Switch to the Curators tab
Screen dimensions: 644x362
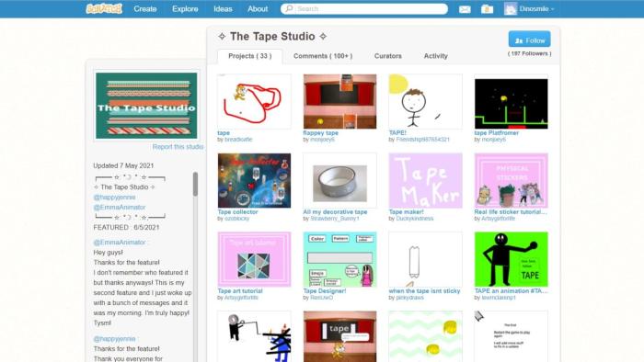pyautogui.click(x=387, y=56)
